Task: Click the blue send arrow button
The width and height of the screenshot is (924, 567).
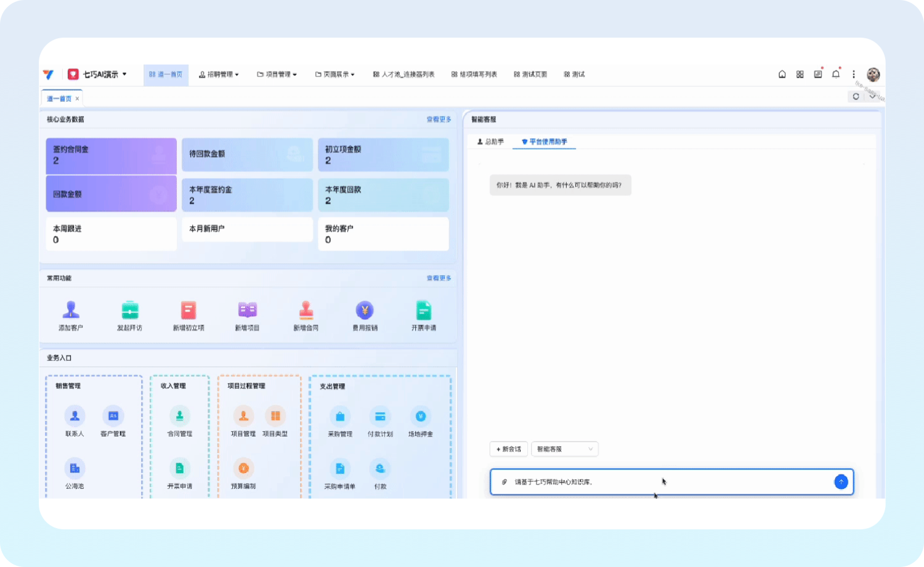Action: (841, 482)
